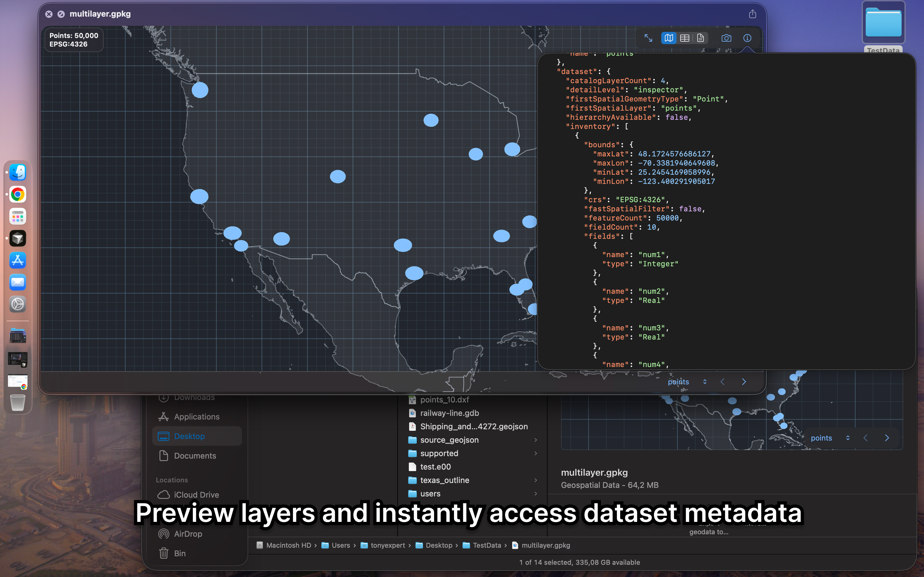Viewport: 924px width, 577px height.
Task: Go to next layer in preview window
Action: pos(744,381)
